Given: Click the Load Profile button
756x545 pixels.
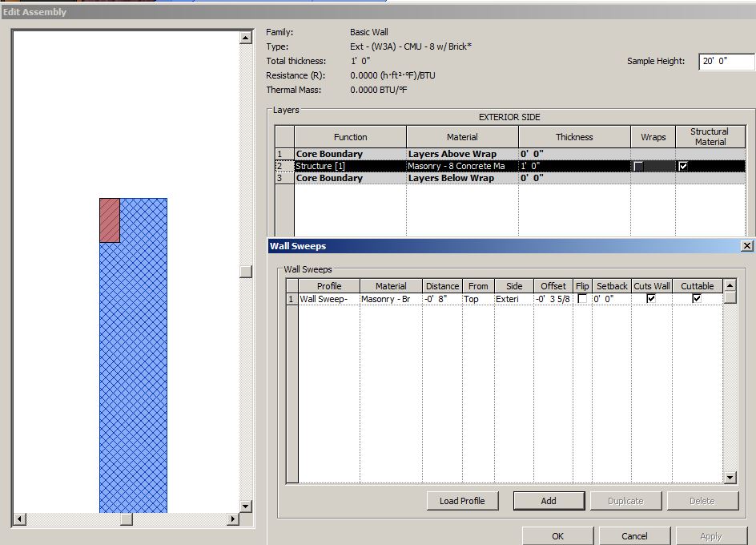Looking at the screenshot, I should (462, 501).
